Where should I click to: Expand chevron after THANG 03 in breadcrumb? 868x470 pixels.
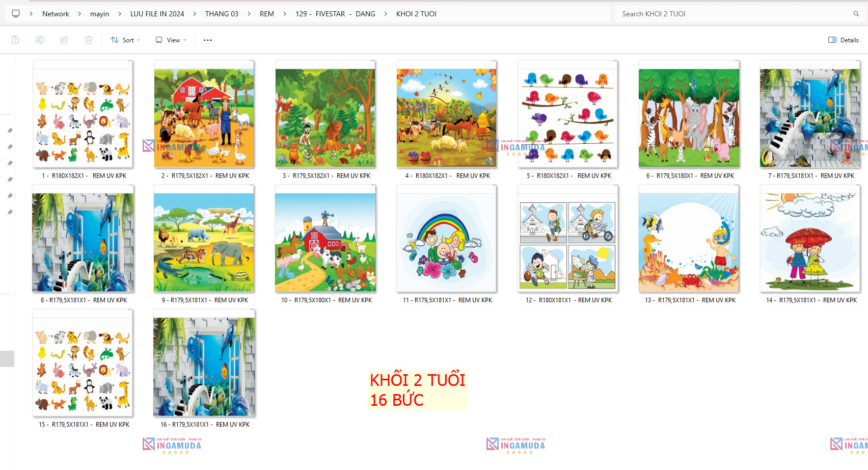249,14
